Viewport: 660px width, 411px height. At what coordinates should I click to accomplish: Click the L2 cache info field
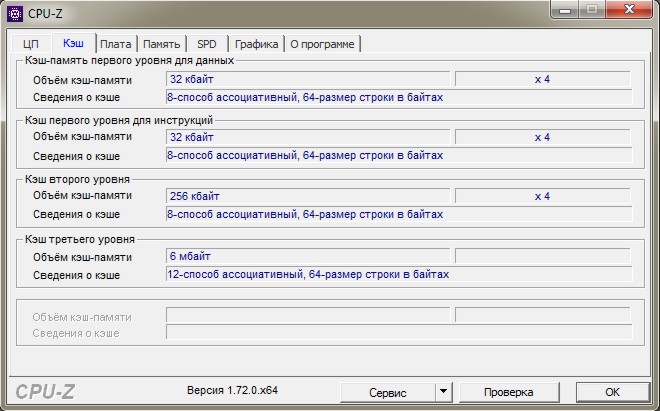point(399,214)
